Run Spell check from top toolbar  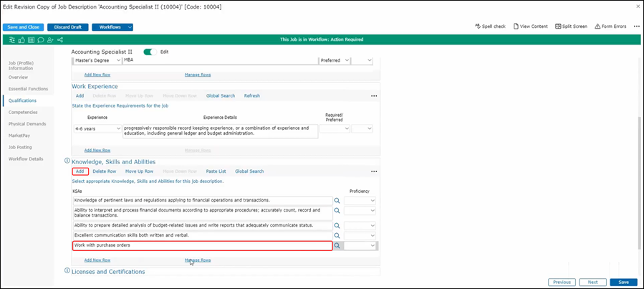point(490,27)
